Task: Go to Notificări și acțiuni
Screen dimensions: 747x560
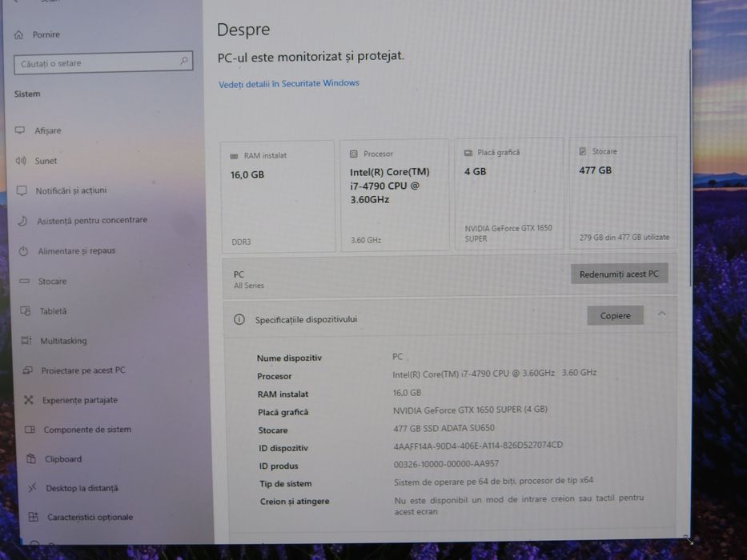Action: coord(71,190)
